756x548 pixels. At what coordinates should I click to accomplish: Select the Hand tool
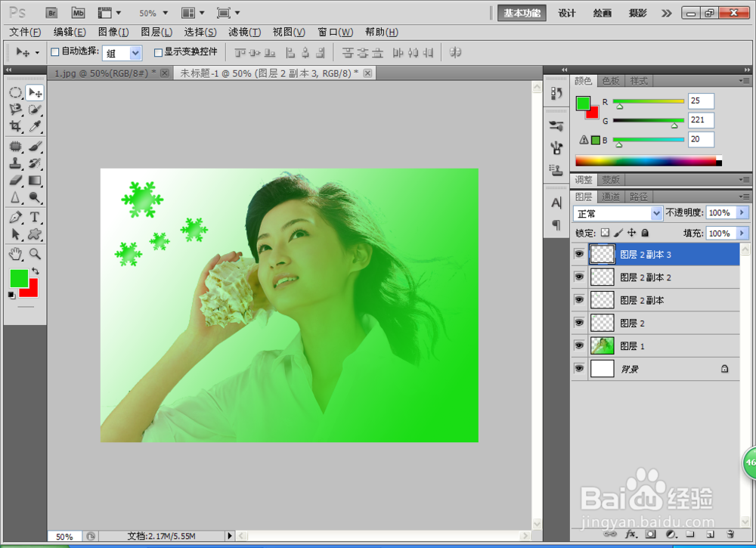click(x=15, y=253)
